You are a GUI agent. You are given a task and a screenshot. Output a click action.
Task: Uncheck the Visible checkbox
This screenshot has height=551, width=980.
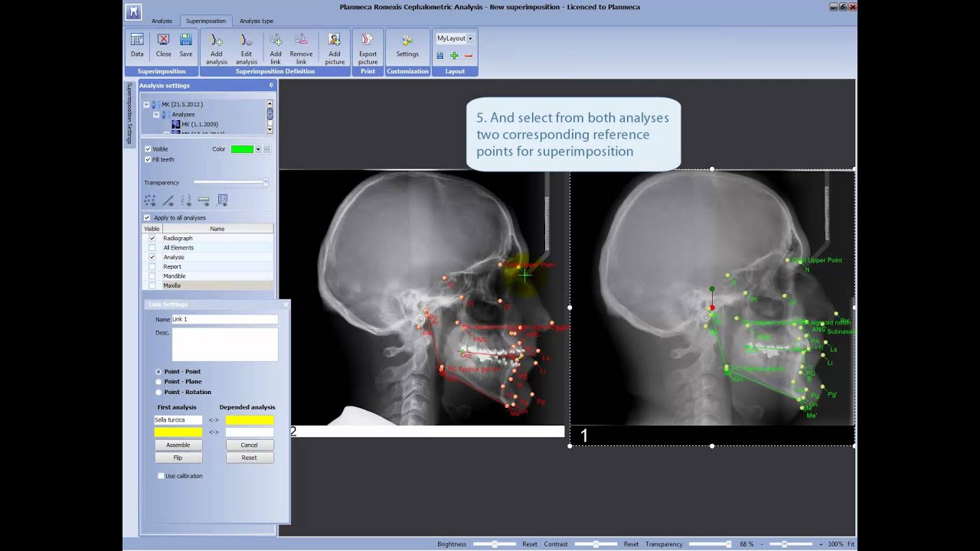148,149
